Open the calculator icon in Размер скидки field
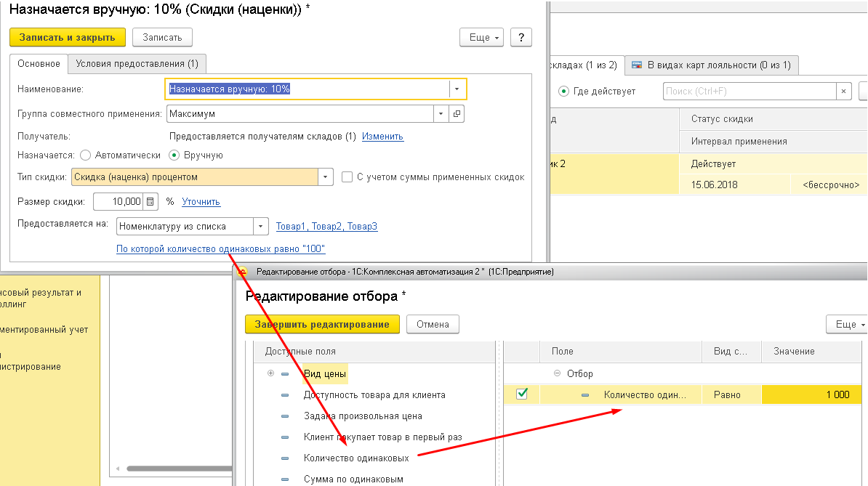Image resolution: width=868 pixels, height=486 pixels. pos(150,202)
